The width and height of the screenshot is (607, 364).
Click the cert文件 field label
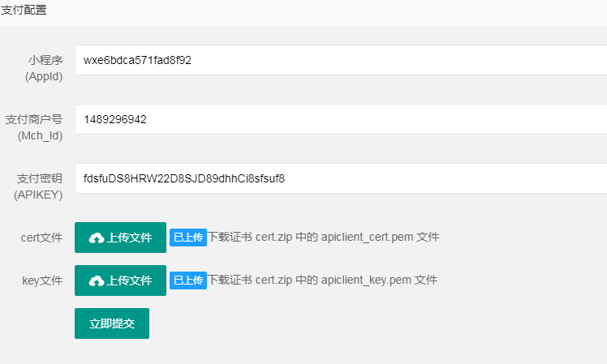point(42,238)
